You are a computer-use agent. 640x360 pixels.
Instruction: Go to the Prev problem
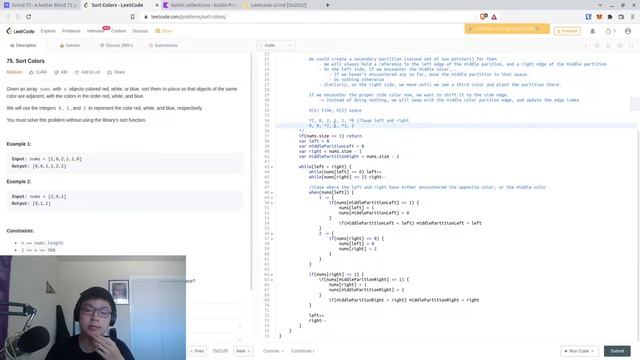coord(198,351)
